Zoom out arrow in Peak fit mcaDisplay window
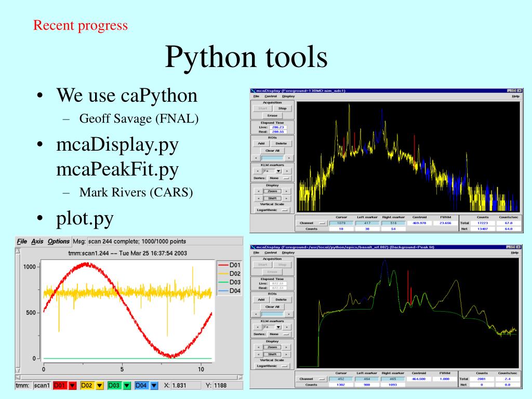The width and height of the screenshot is (532, 399). click(259, 348)
